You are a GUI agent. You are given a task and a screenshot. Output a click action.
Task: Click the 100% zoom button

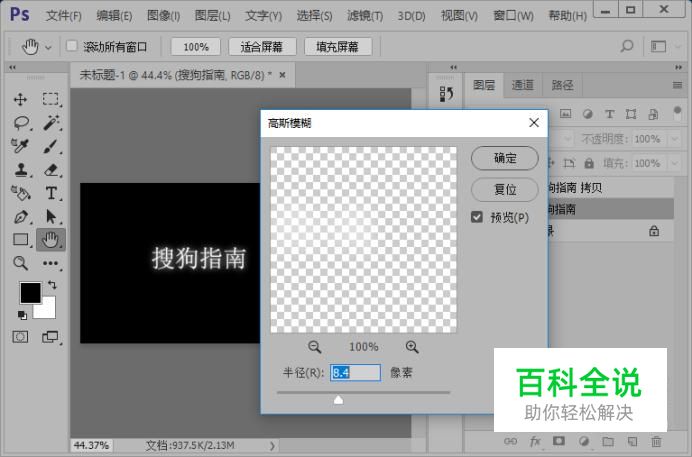pos(196,46)
